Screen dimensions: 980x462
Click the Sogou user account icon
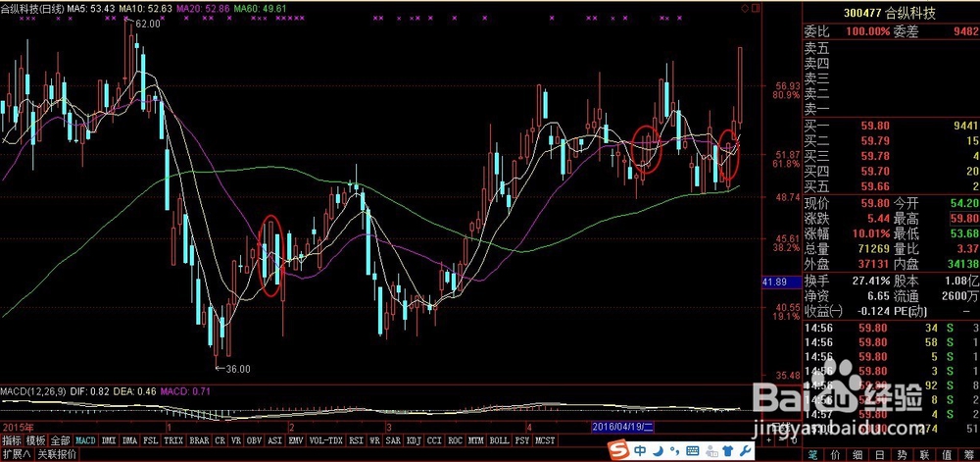[711, 451]
